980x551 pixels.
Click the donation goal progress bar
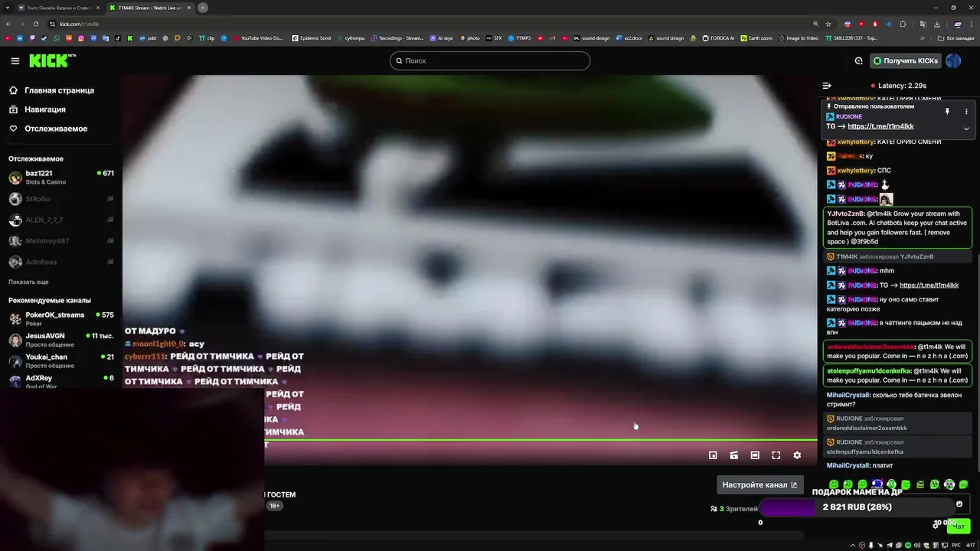pyautogui.click(x=857, y=507)
